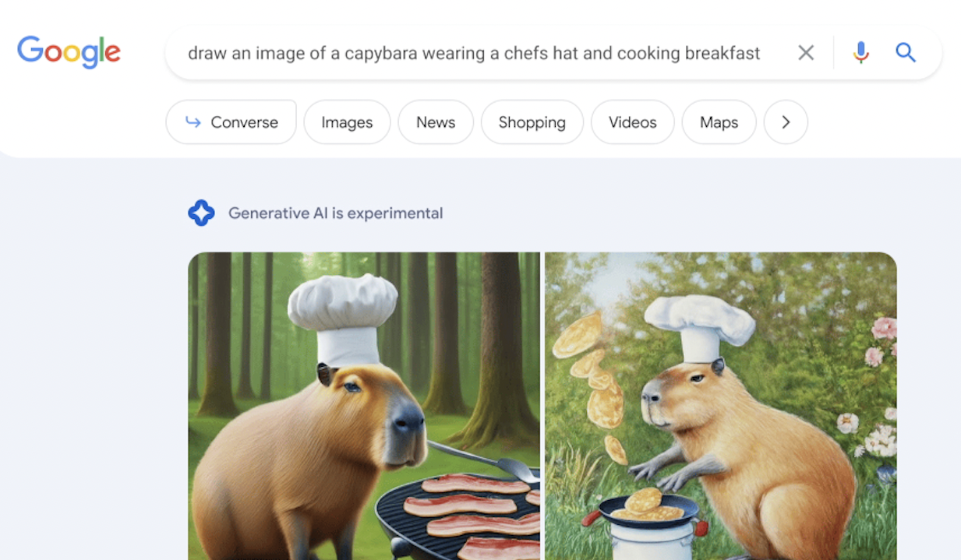Screen dimensions: 961x560
Task: Click the "Generative AI is experimental" label
Action: point(335,213)
